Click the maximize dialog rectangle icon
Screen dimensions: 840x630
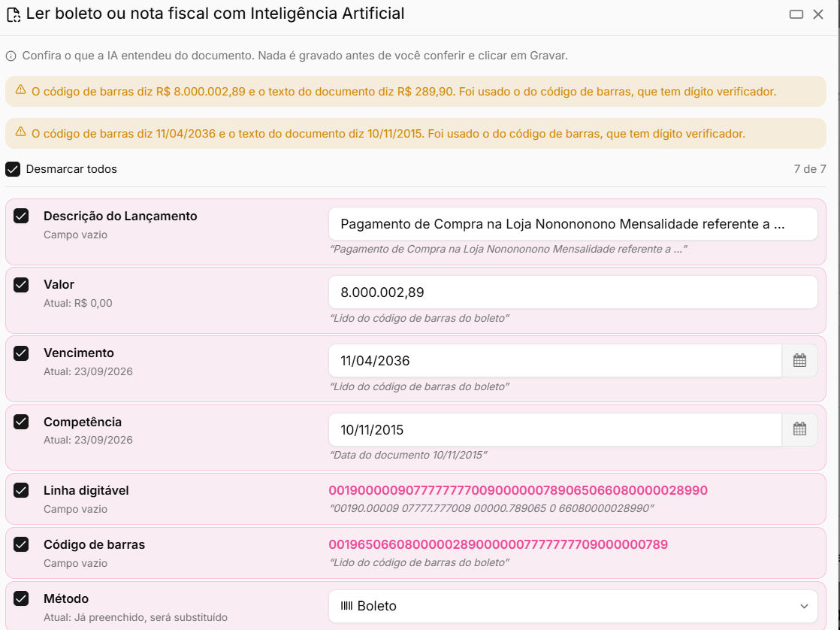796,14
